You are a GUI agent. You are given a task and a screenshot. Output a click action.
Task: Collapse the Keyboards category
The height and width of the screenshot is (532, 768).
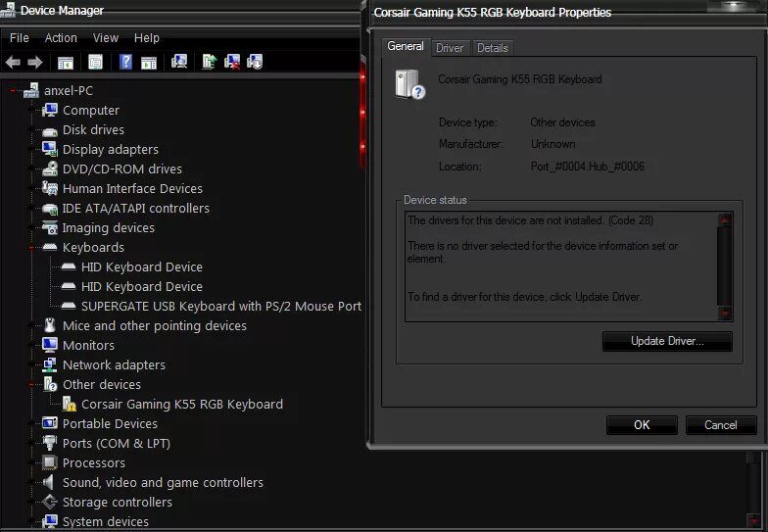pyautogui.click(x=31, y=247)
